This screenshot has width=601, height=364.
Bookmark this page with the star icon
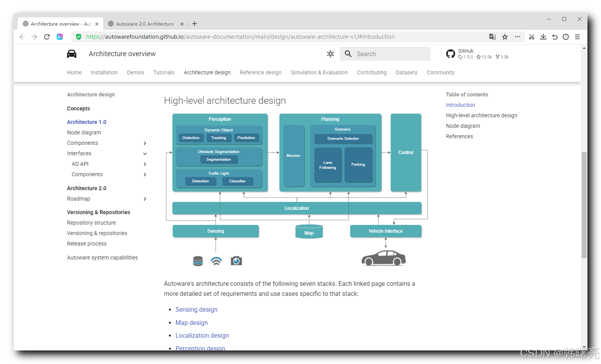(505, 37)
